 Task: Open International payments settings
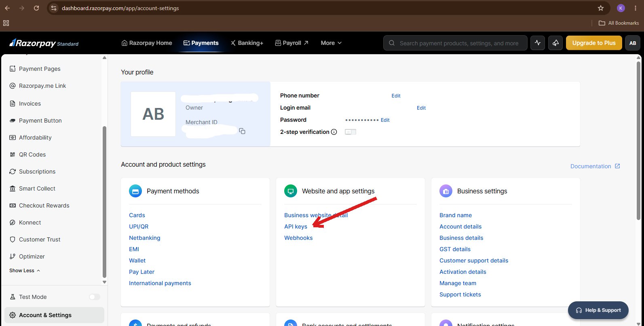[160, 283]
